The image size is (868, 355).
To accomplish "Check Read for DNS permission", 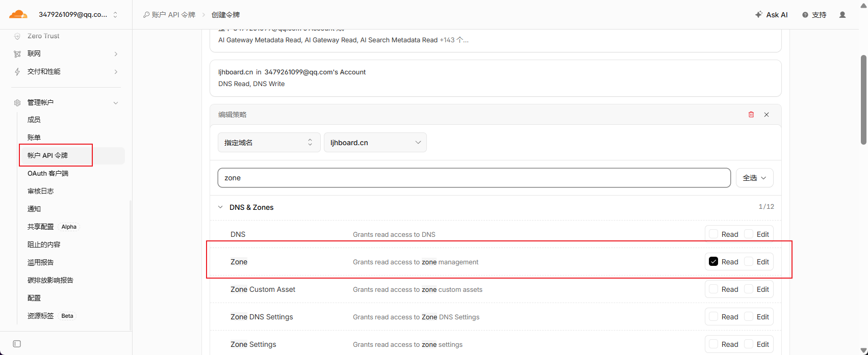I will coord(713,234).
